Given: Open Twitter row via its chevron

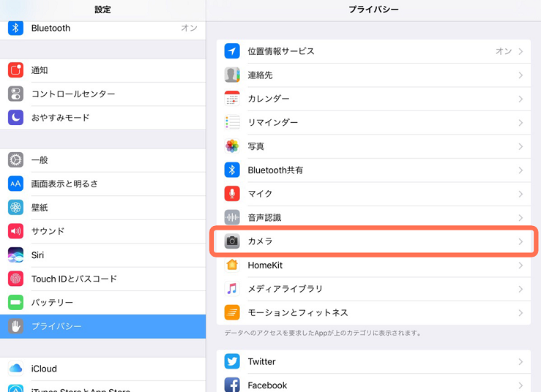Looking at the screenshot, I should (x=521, y=362).
